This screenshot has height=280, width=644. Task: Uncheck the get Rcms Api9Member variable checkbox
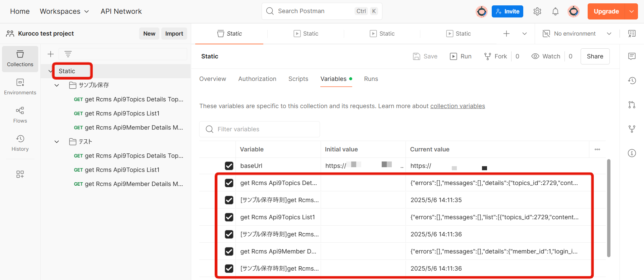pyautogui.click(x=229, y=251)
